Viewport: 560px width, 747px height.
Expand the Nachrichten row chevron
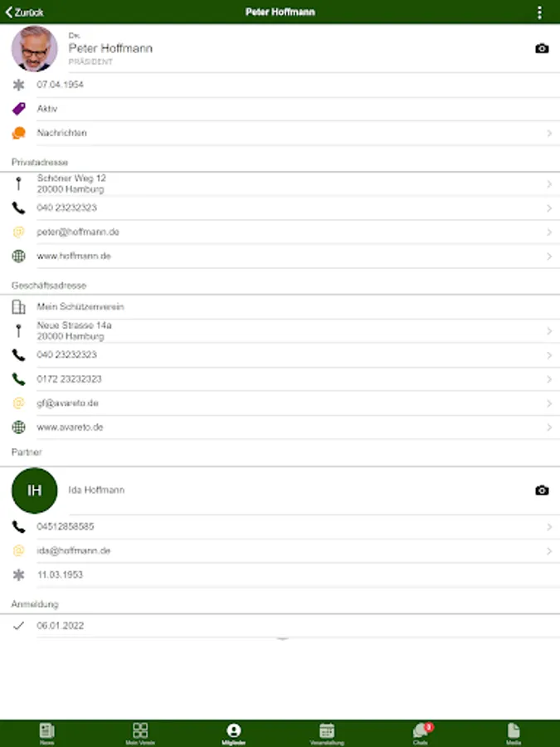pyautogui.click(x=549, y=134)
